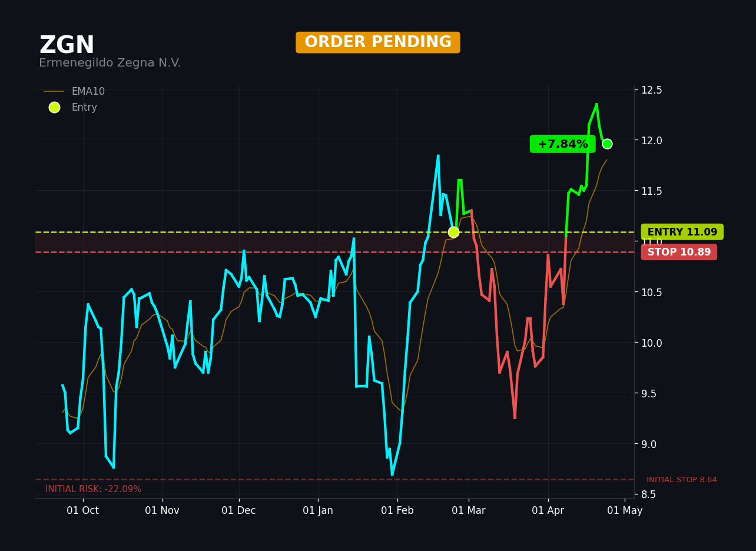Click the 8.5 price axis label
The width and height of the screenshot is (756, 551).
649,494
